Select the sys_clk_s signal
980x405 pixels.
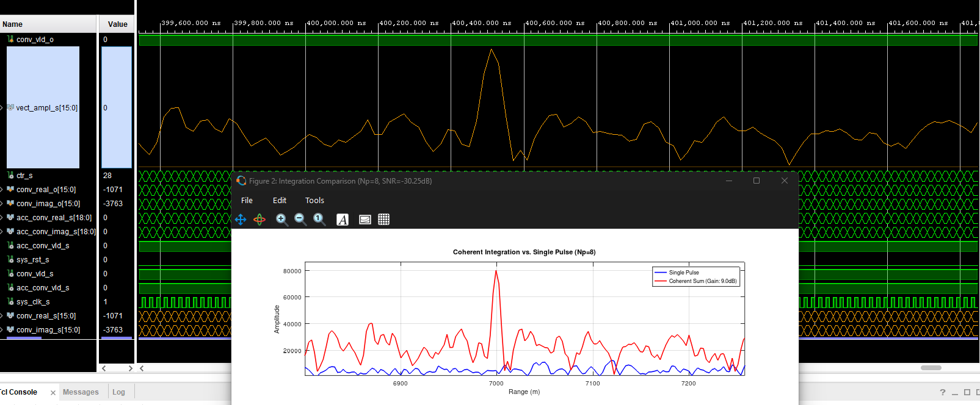(x=33, y=302)
